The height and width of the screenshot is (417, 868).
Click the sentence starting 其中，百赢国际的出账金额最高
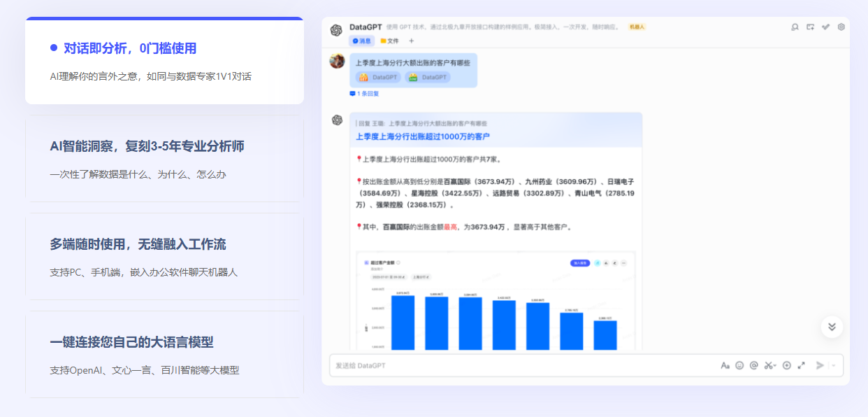pos(465,227)
